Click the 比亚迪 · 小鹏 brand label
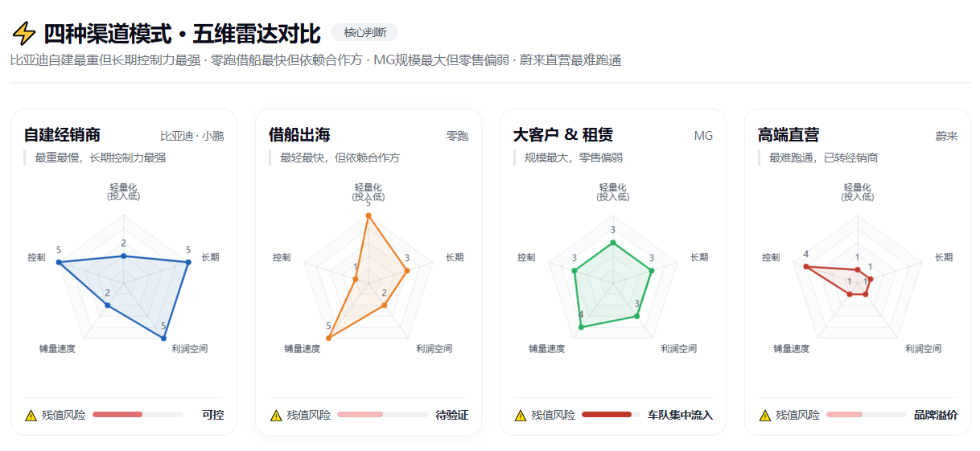Image resolution: width=980 pixels, height=451 pixels. (191, 136)
